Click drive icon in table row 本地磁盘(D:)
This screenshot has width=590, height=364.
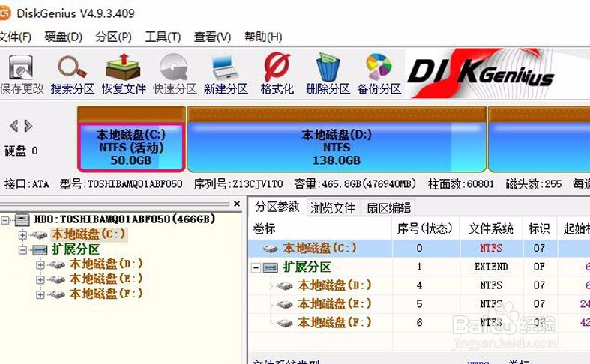point(285,286)
